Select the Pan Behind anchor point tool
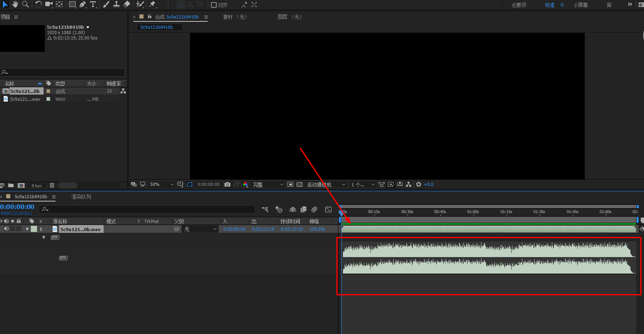This screenshot has height=334, width=644. [60, 4]
